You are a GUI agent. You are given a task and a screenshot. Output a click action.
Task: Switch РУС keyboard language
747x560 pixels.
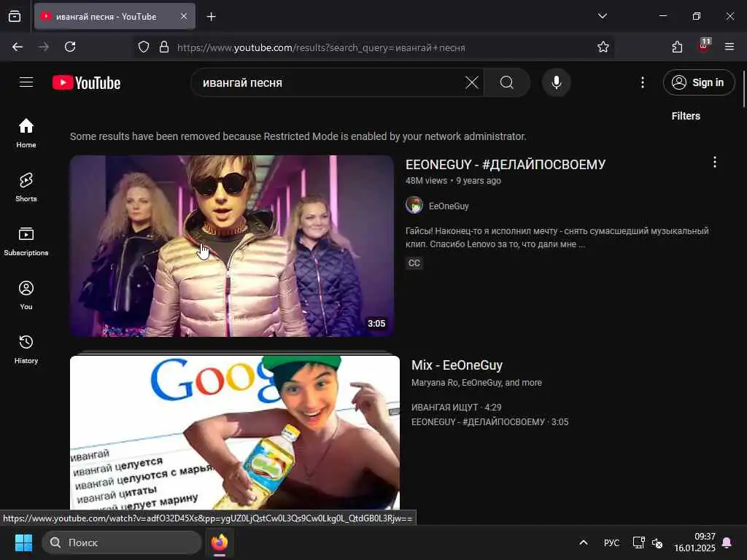(x=611, y=542)
